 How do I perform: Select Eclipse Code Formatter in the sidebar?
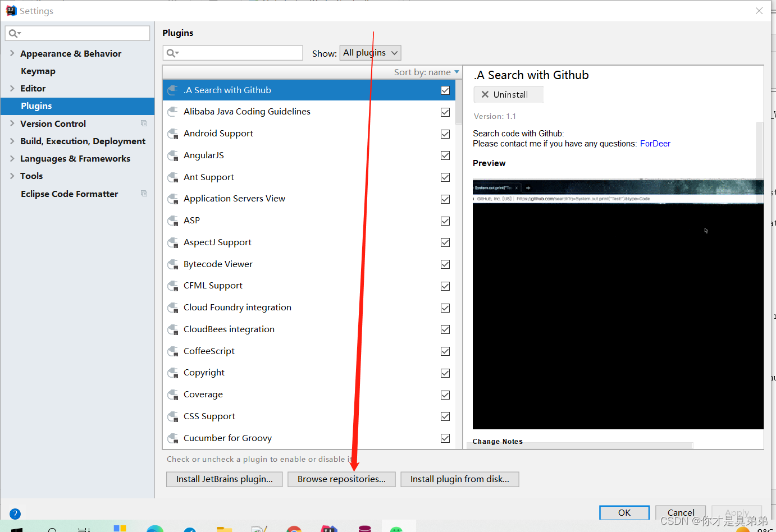(x=69, y=194)
